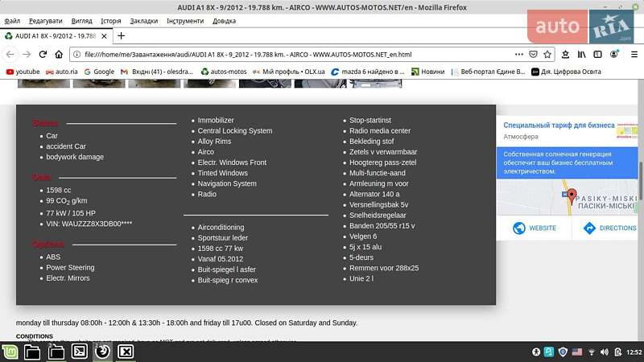This screenshot has height=362, width=644.
Task: Click the WEBSITE button in the ad
Action: click(535, 228)
